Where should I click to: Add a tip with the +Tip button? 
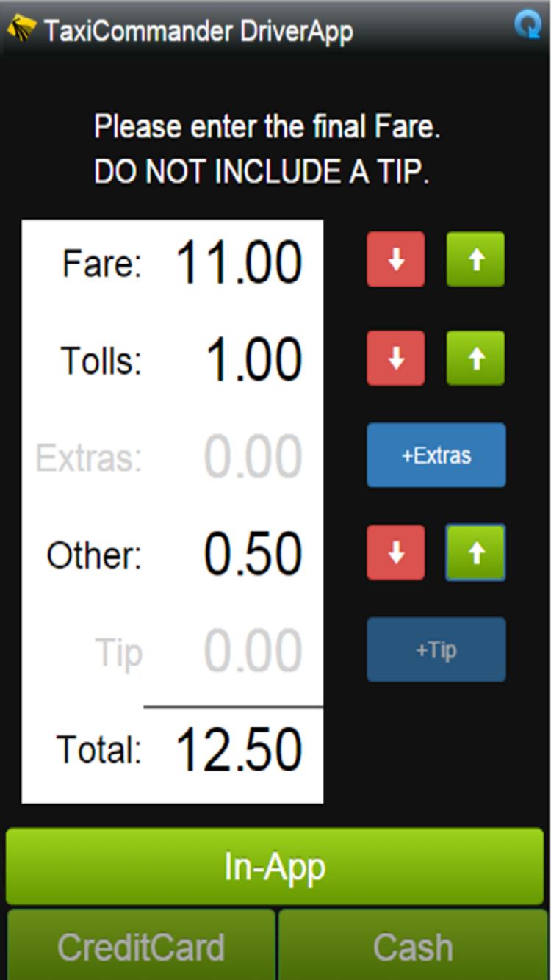pyautogui.click(x=436, y=649)
